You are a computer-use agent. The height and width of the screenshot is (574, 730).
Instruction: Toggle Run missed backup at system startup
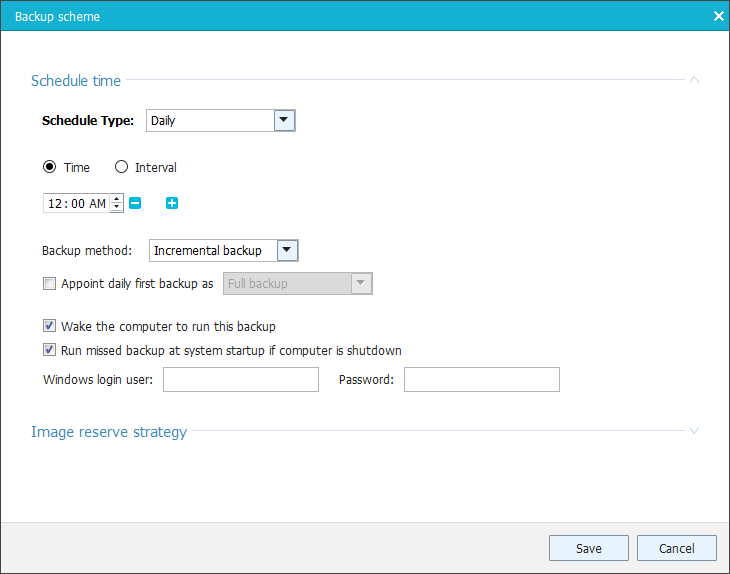click(x=50, y=351)
